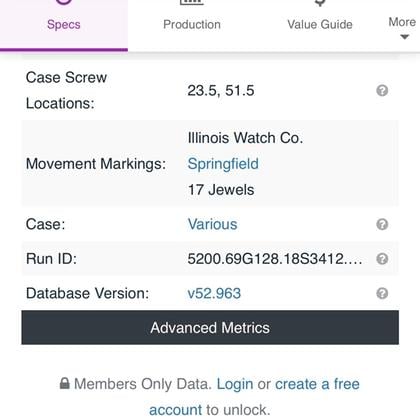Open the Various case link
This screenshot has height=420, width=420.
pyautogui.click(x=212, y=224)
